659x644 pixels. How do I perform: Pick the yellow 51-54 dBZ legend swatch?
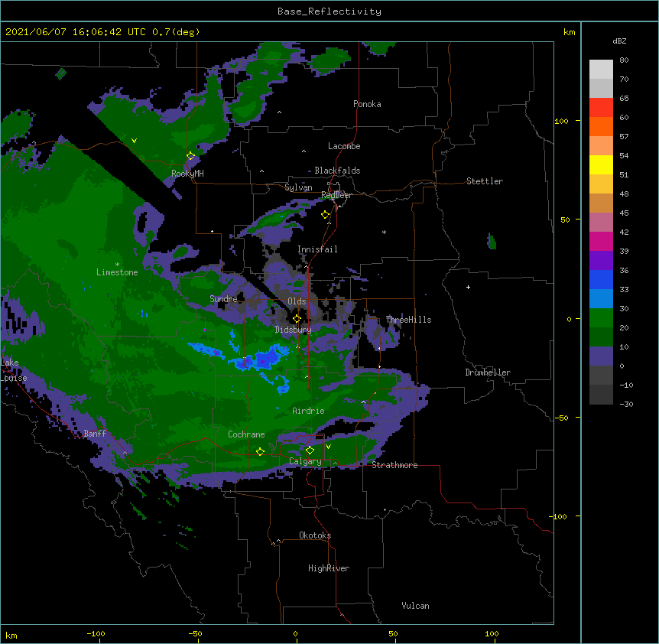[x=601, y=164]
